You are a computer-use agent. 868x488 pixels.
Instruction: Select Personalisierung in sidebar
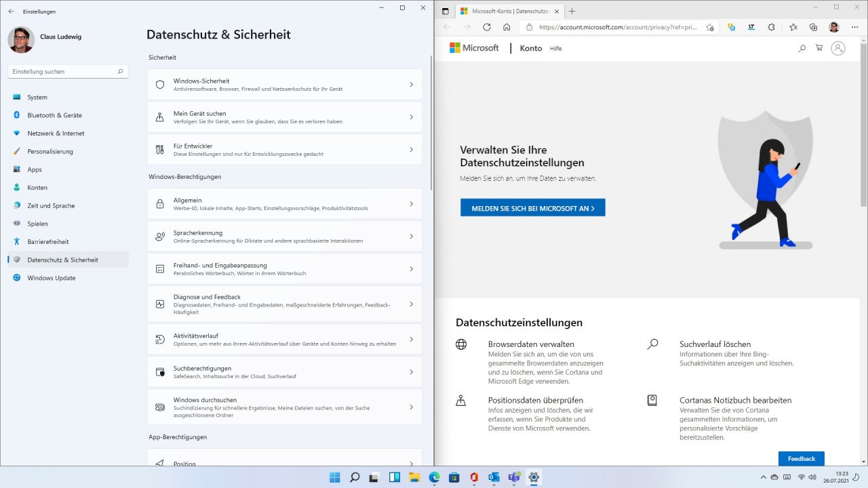(68, 151)
